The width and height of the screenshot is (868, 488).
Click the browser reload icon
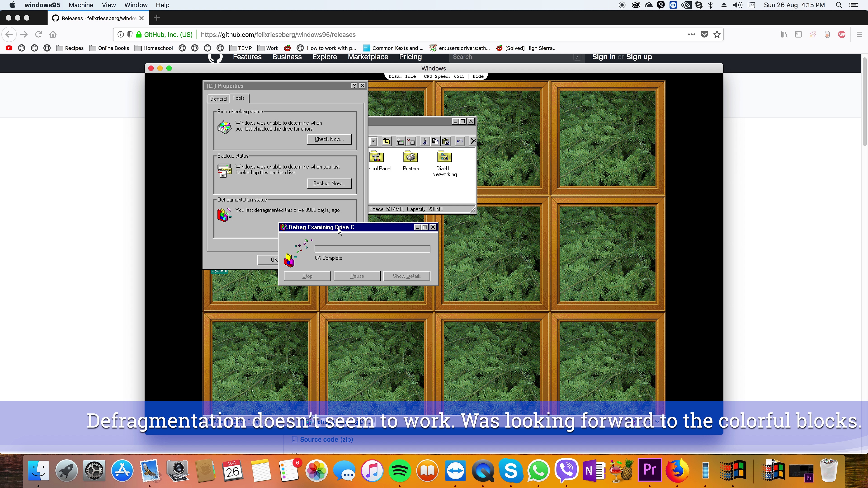(x=38, y=34)
